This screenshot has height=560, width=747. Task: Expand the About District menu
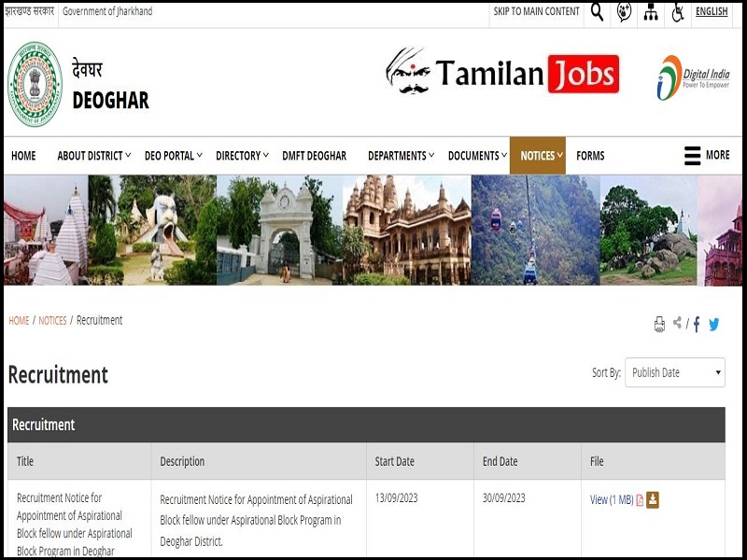(x=94, y=156)
